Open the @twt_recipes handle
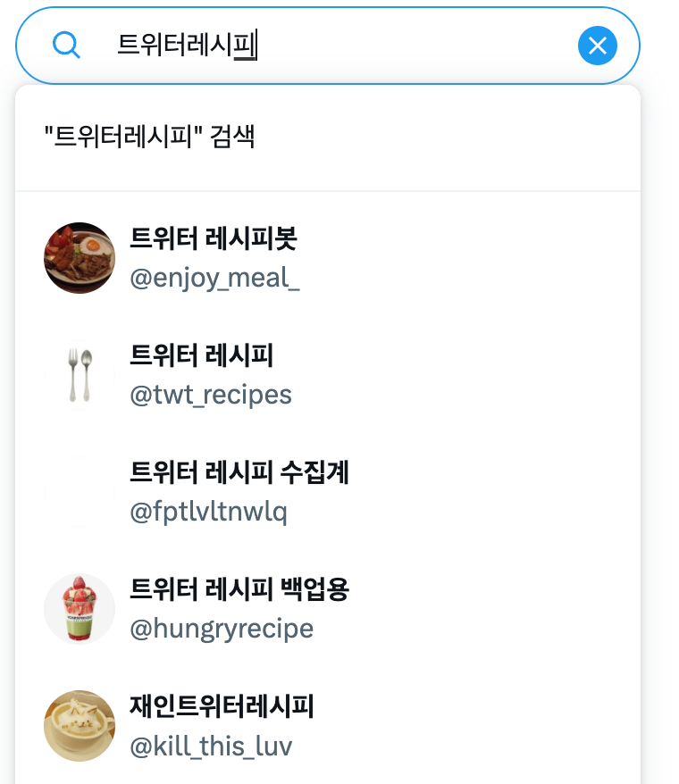The image size is (679, 784). coord(211,395)
